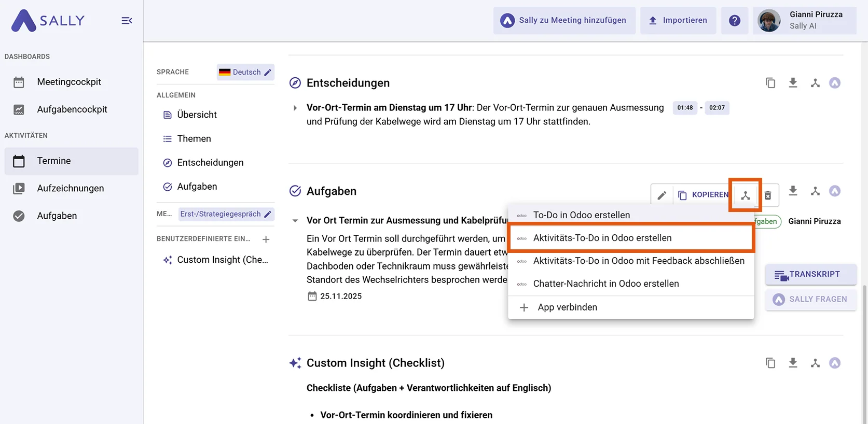
Task: Open Gianni Piruzza profile avatar
Action: pos(769,21)
